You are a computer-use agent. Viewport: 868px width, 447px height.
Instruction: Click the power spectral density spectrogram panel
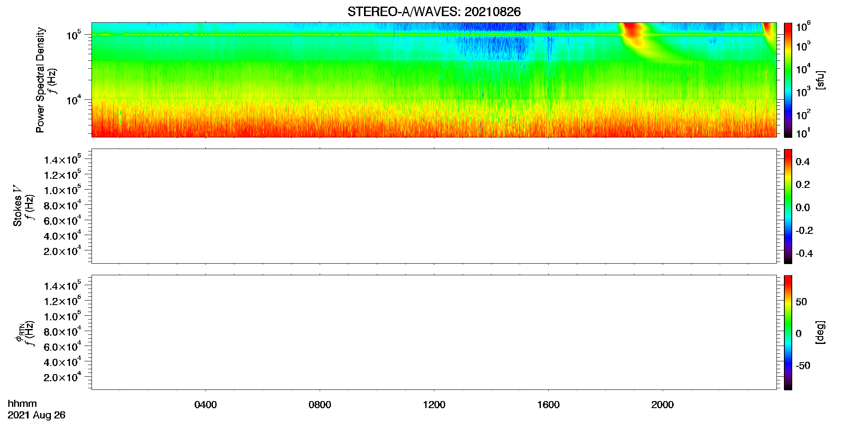(434, 80)
